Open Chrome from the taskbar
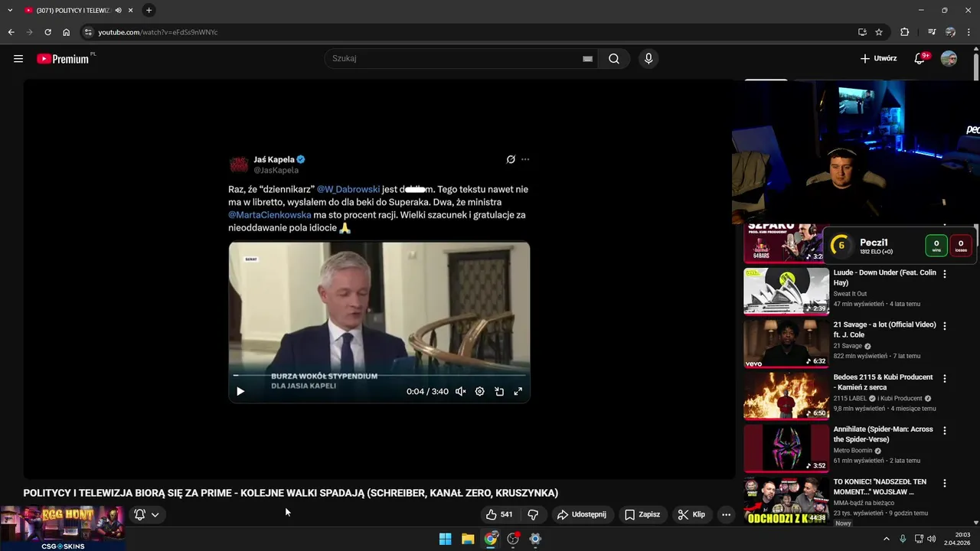 491,539
